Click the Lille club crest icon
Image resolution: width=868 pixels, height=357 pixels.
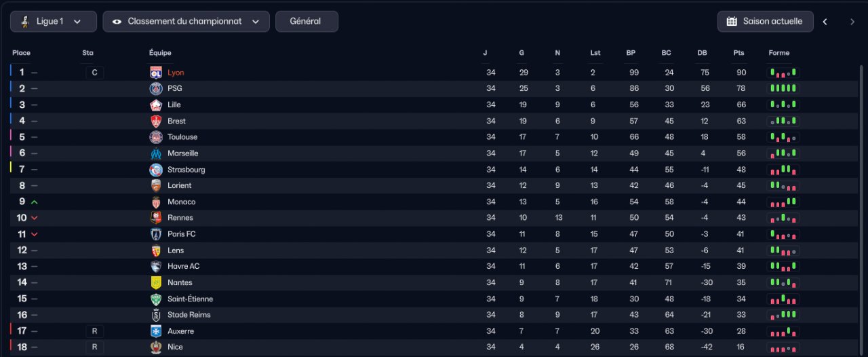coord(156,105)
